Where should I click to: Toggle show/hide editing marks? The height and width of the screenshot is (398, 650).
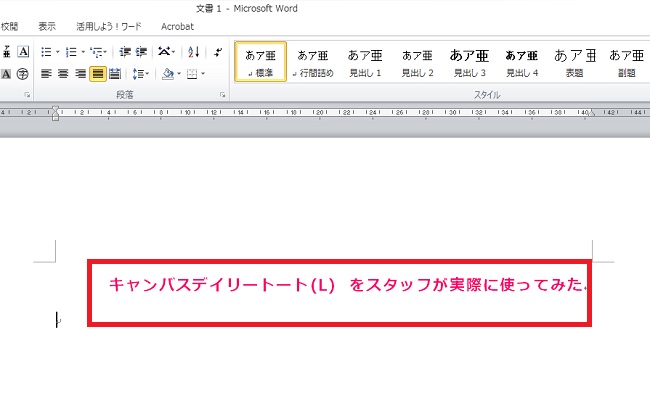[218, 52]
